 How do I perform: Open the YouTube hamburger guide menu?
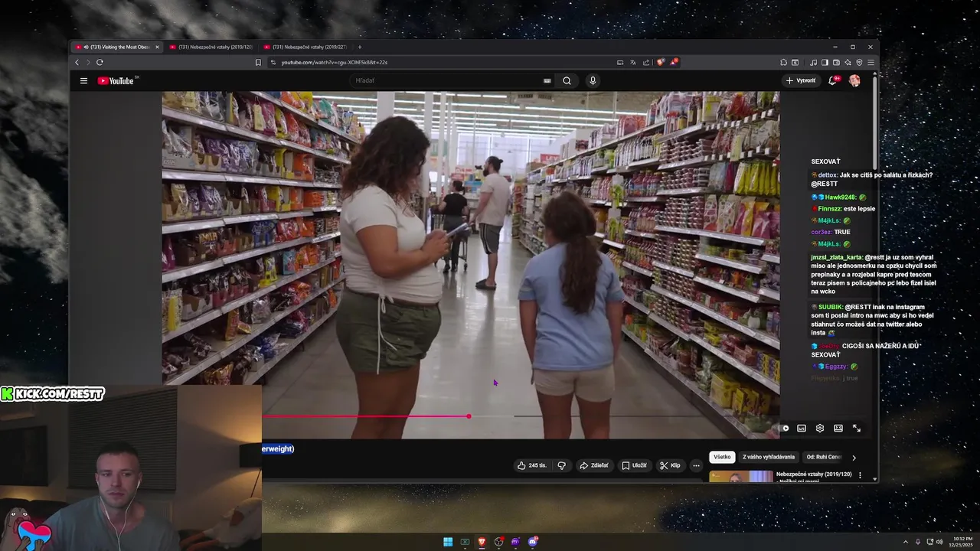pyautogui.click(x=83, y=80)
